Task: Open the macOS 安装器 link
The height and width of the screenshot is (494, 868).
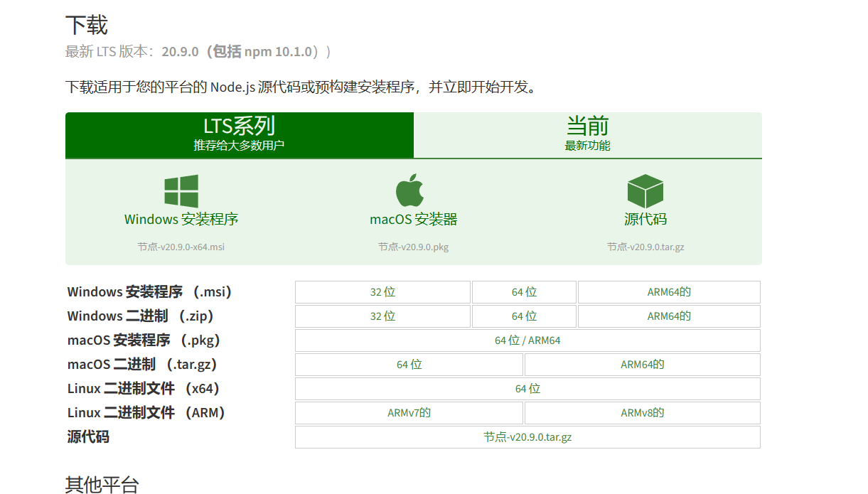Action: (x=413, y=219)
